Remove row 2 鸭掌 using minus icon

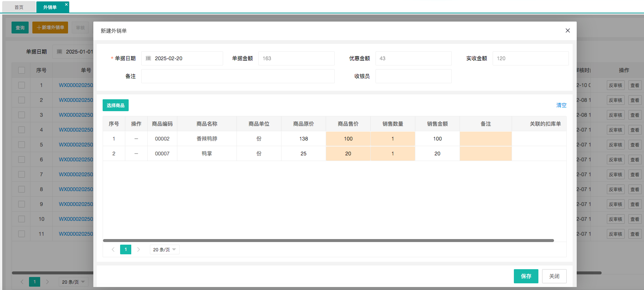click(136, 154)
